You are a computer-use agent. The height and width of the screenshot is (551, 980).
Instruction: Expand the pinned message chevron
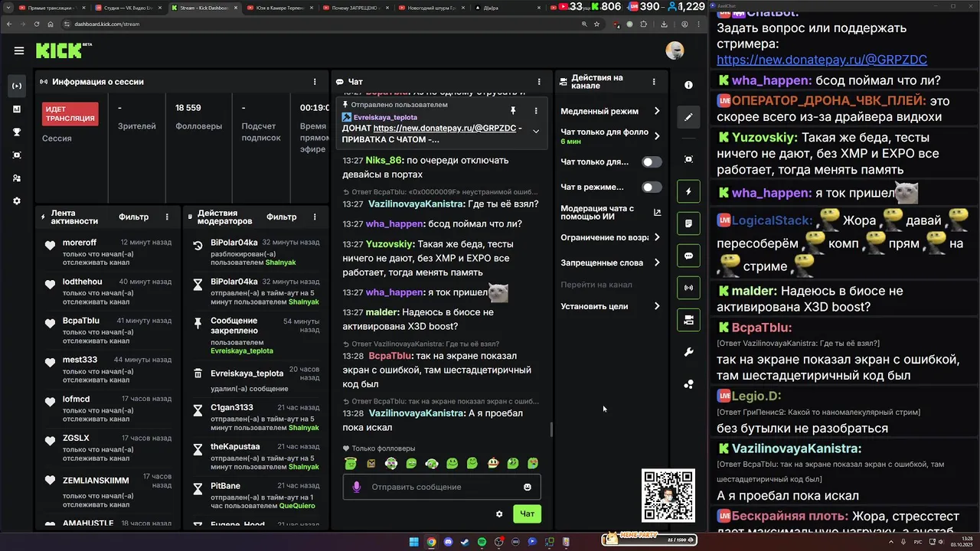pyautogui.click(x=536, y=132)
